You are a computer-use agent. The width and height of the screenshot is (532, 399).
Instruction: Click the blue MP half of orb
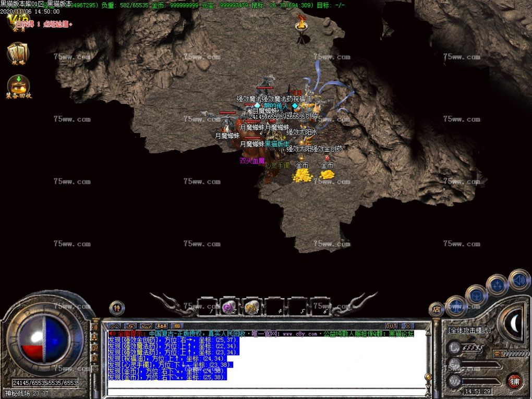point(57,340)
